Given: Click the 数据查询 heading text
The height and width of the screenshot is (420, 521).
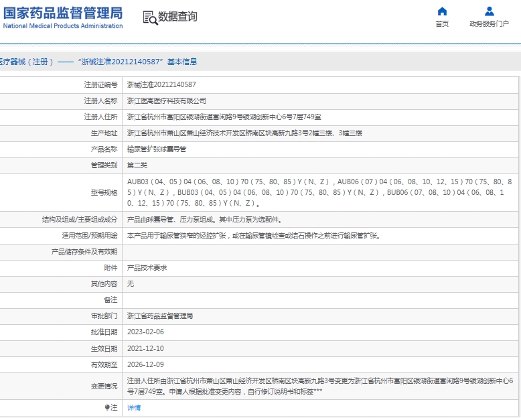Looking at the screenshot, I should [x=177, y=17].
